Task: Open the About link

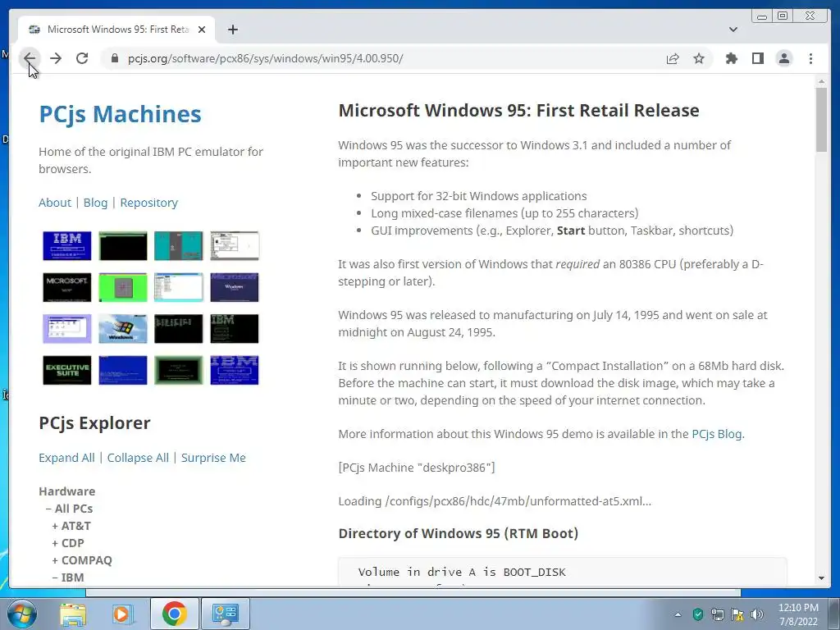Action: point(55,203)
